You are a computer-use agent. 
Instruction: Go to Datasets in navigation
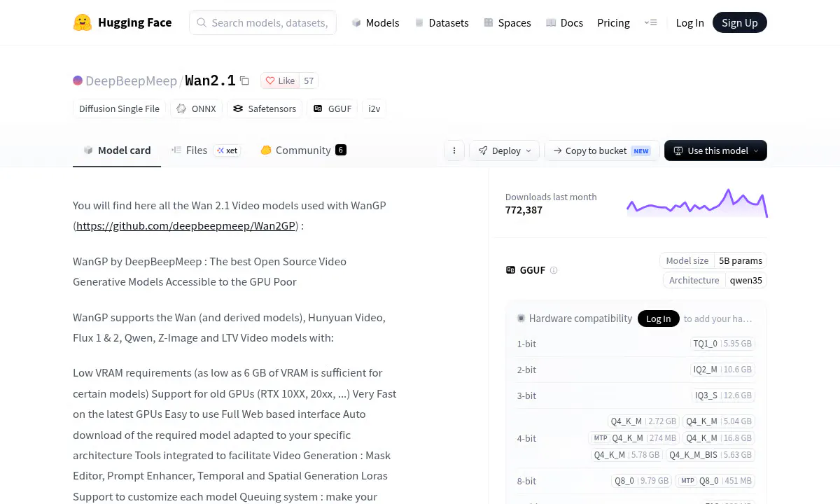[442, 22]
